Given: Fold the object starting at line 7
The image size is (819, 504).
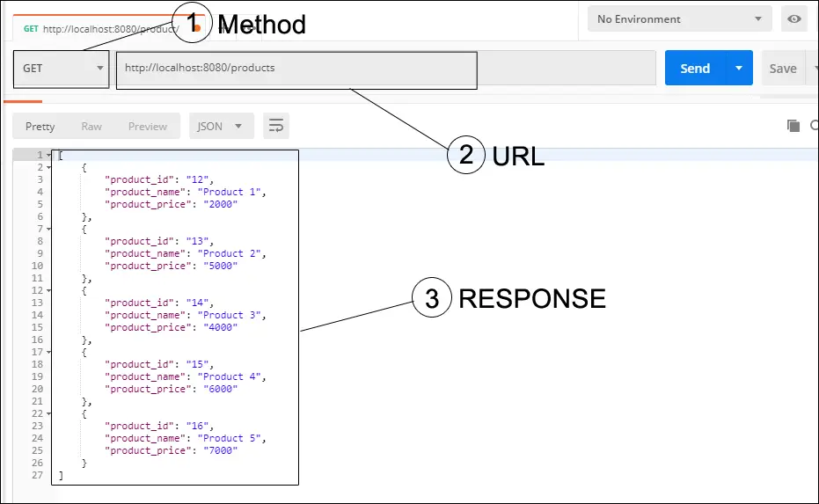Looking at the screenshot, I should (48, 229).
